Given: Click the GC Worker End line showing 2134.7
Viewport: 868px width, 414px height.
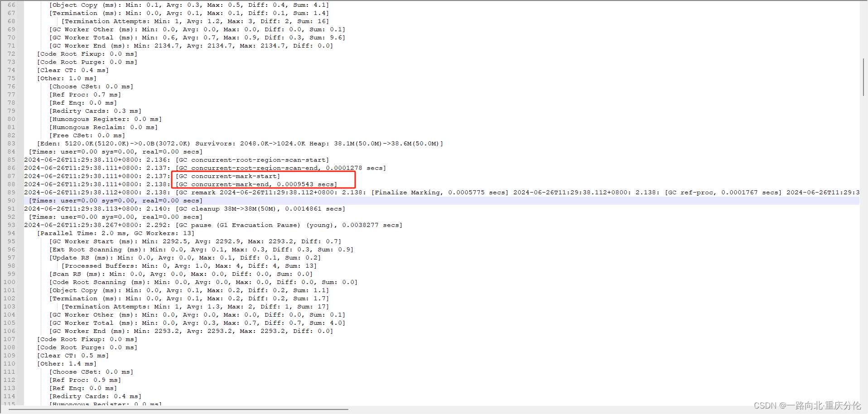Looking at the screenshot, I should pyautogui.click(x=191, y=46).
